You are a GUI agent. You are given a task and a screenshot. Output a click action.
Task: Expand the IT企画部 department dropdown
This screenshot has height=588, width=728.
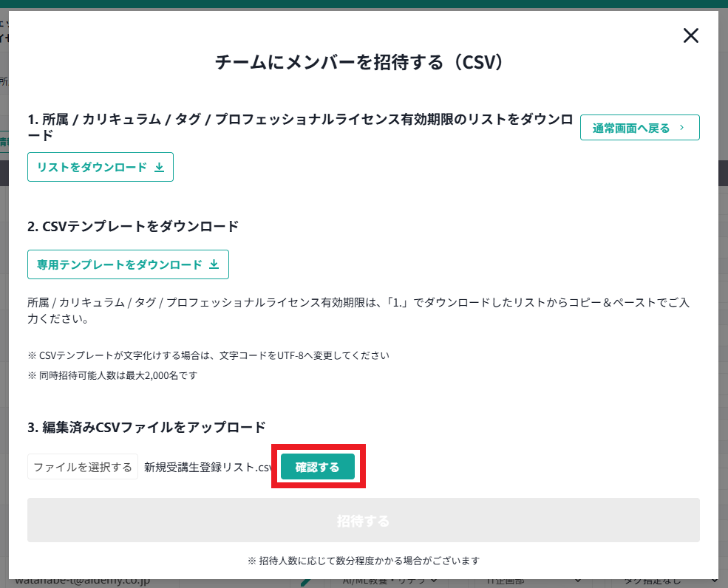(x=517, y=582)
